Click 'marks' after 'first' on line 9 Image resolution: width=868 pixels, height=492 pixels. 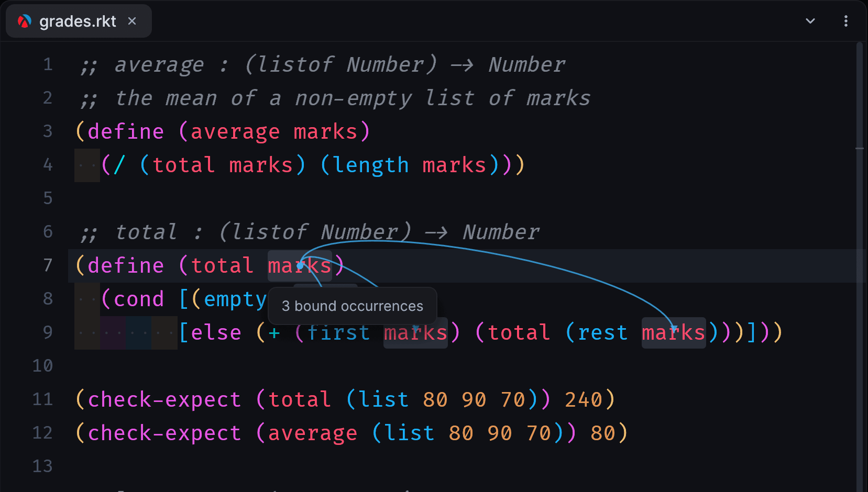[415, 333]
